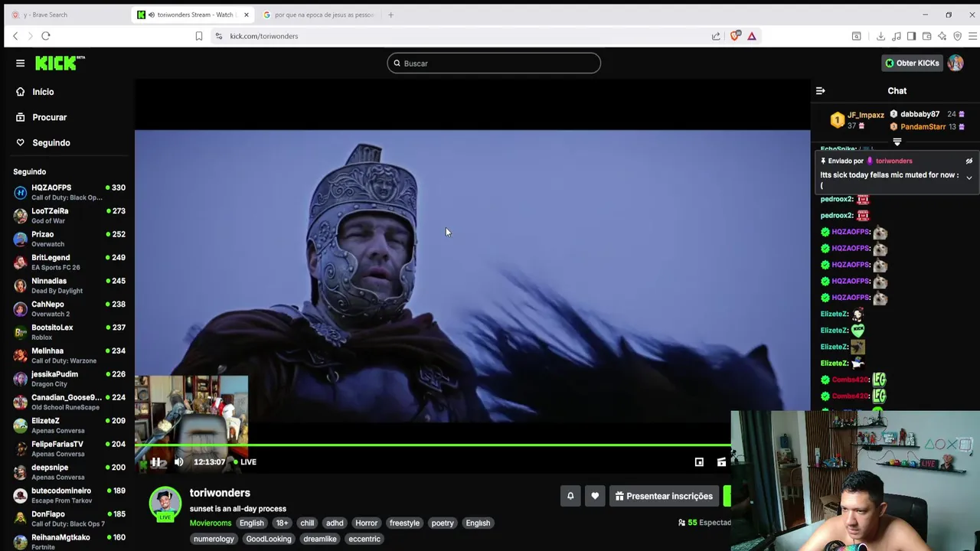The image size is (980, 551).
Task: Toggle picture-in-picture mini player
Action: tap(699, 462)
